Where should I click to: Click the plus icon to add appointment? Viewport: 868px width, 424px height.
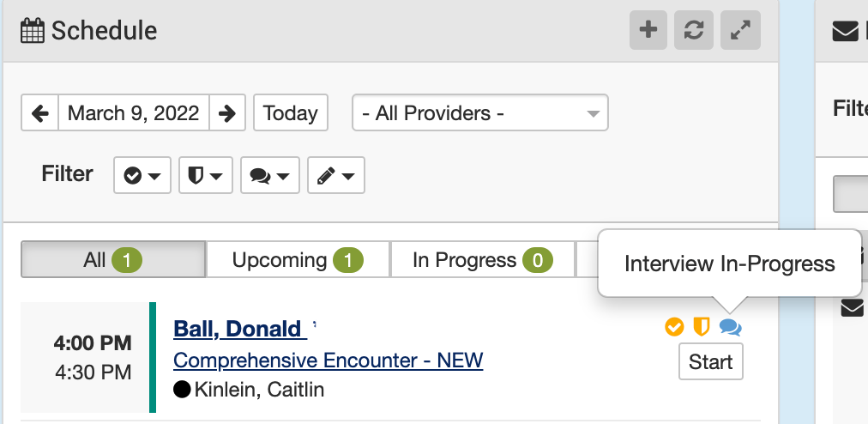(648, 31)
